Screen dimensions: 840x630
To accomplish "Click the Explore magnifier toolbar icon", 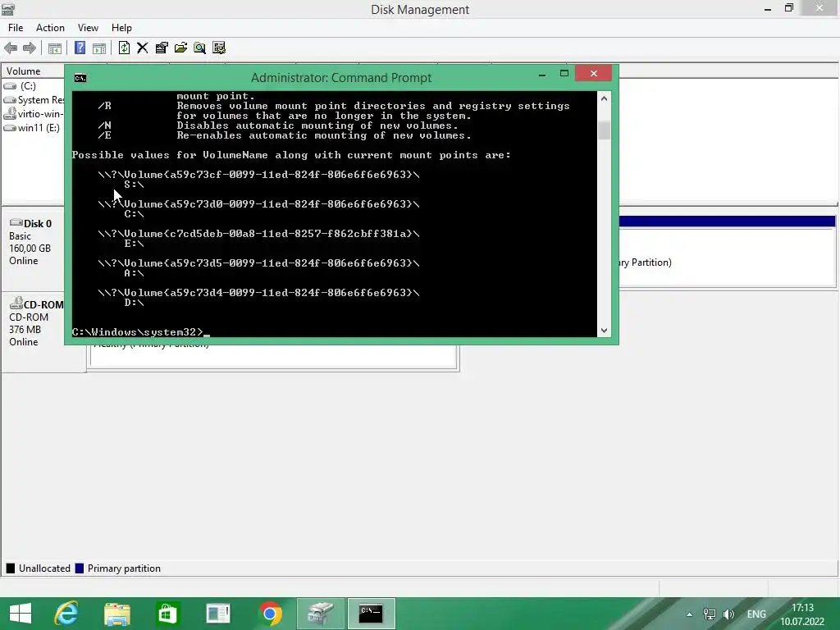I will pyautogui.click(x=200, y=48).
